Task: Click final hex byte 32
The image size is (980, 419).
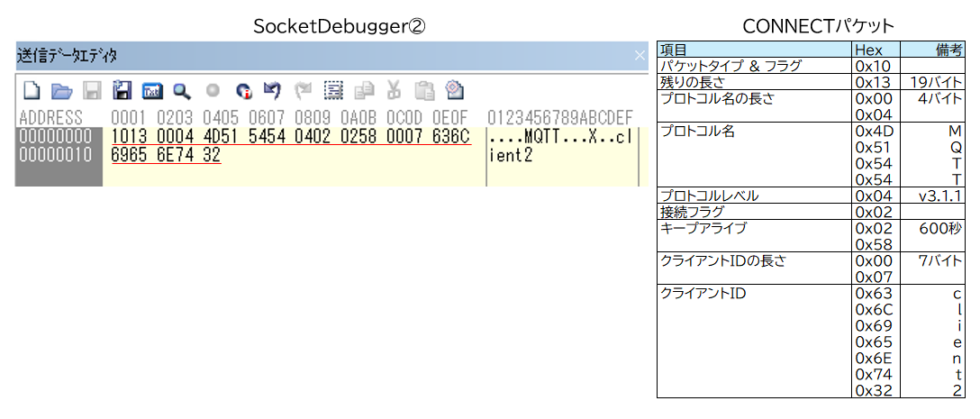Action: click(x=212, y=154)
